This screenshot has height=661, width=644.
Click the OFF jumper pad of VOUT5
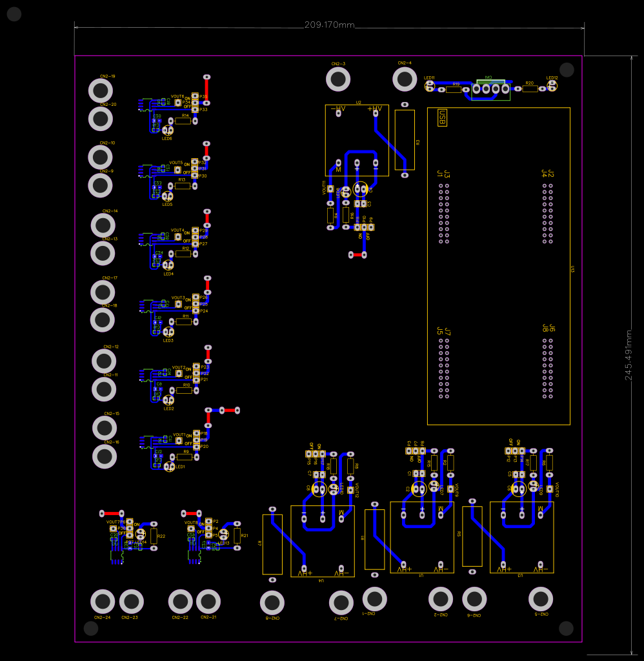coord(195,176)
